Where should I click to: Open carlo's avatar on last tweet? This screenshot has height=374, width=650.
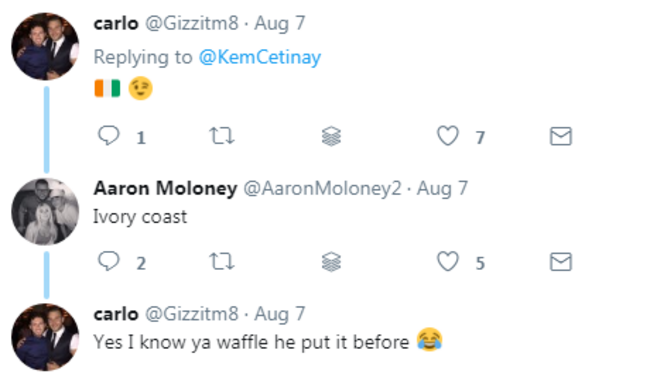45,337
